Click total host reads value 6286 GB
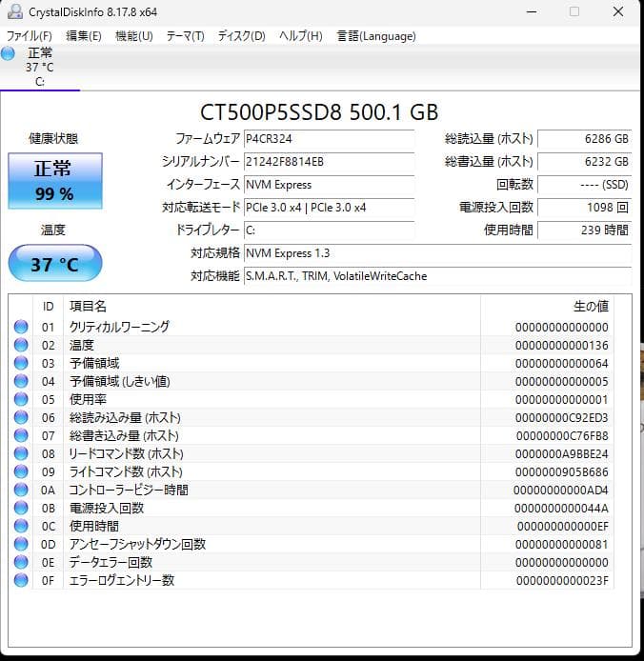The image size is (644, 661). (x=585, y=139)
